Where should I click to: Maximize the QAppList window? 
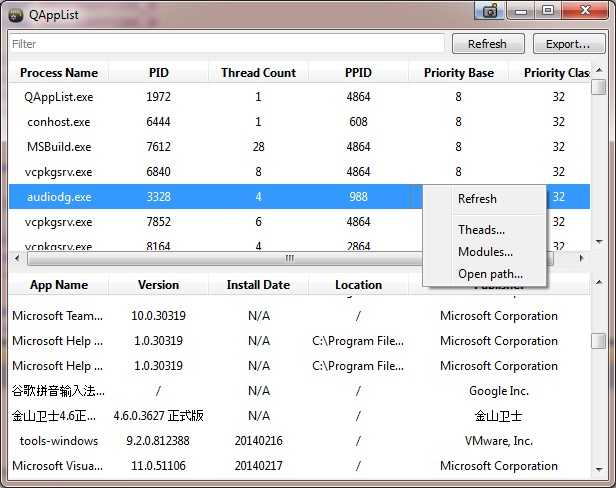(548, 10)
